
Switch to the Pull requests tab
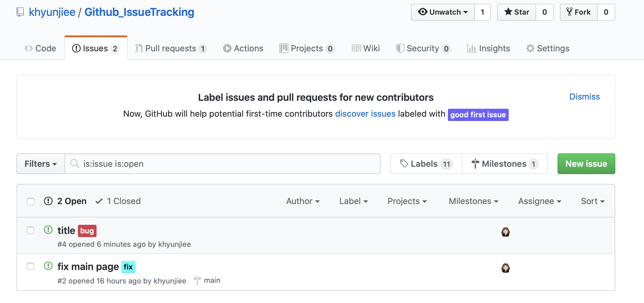coord(171,48)
